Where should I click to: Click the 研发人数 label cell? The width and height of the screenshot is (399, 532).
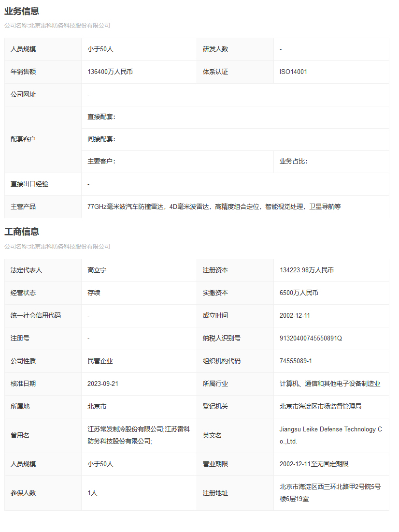pyautogui.click(x=235, y=49)
